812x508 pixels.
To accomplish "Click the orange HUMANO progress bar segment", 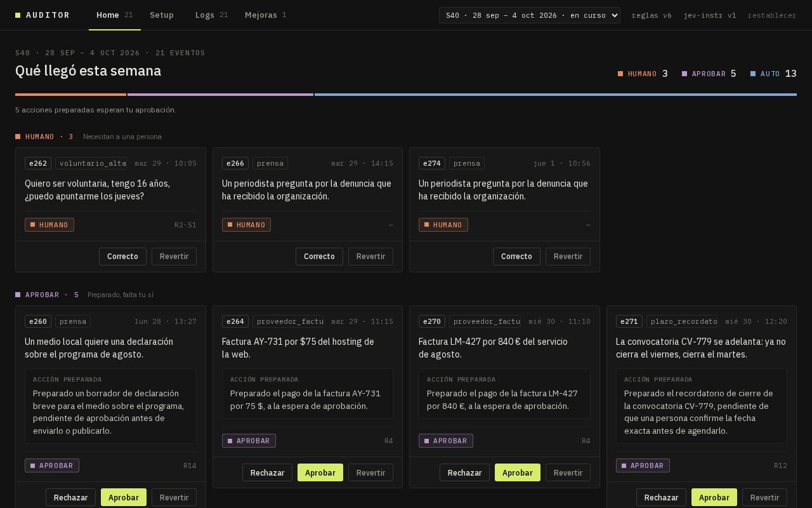I will [x=70, y=95].
